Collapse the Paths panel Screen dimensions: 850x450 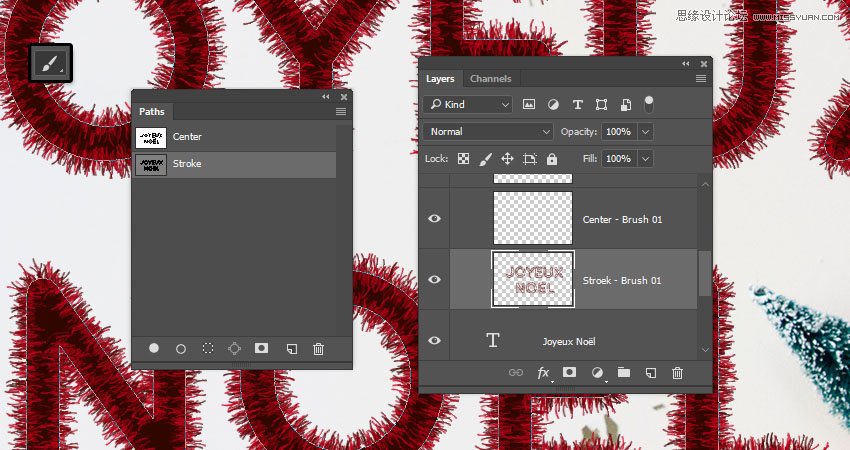(x=326, y=97)
